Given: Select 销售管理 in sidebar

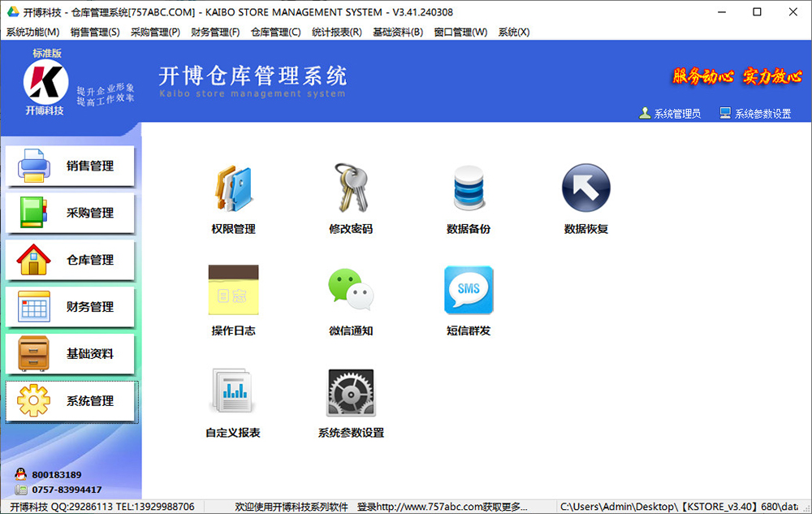Looking at the screenshot, I should click(70, 166).
